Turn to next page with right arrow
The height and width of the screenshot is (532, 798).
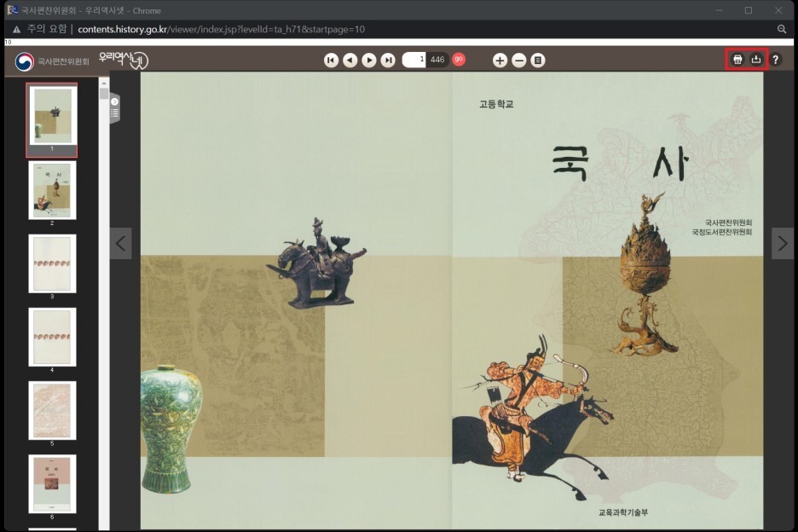point(782,243)
